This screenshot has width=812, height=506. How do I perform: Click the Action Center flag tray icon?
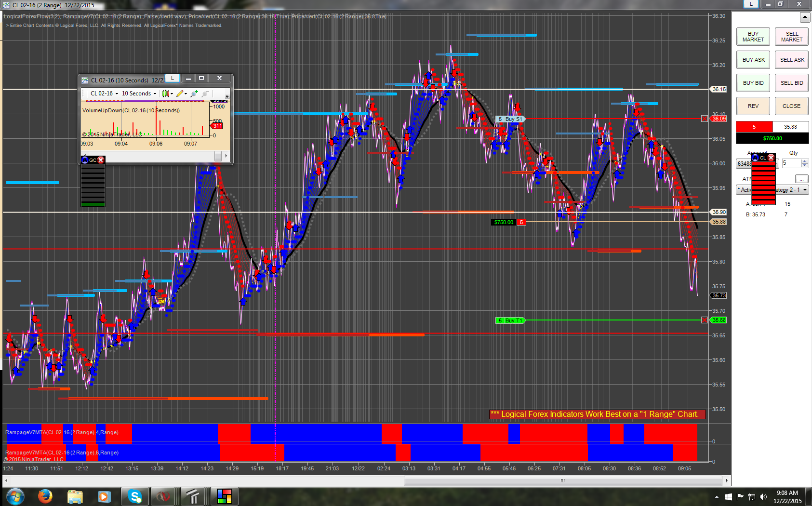pos(740,497)
